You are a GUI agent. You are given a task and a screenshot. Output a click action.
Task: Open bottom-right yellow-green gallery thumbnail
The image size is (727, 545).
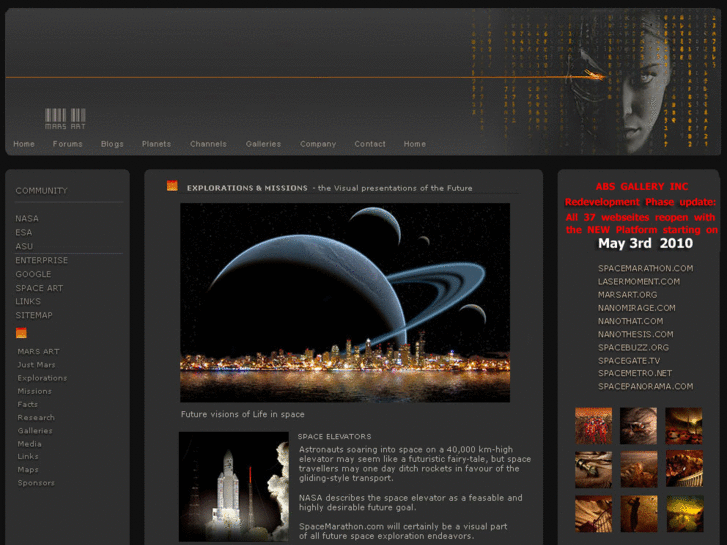[685, 513]
